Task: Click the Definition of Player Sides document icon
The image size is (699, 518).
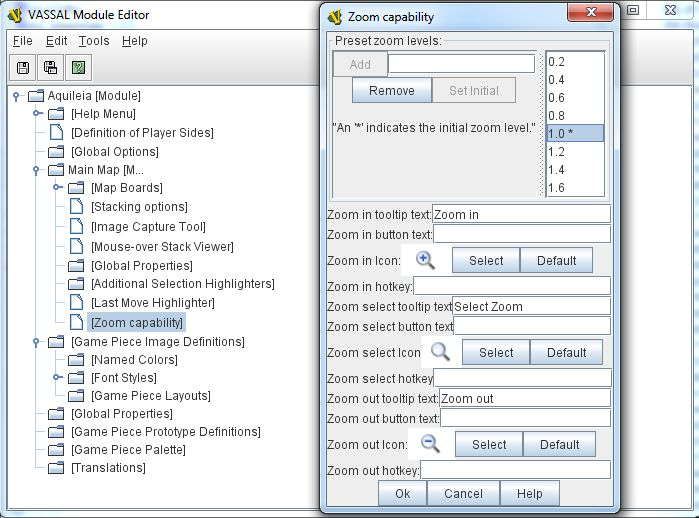Action: (56, 132)
